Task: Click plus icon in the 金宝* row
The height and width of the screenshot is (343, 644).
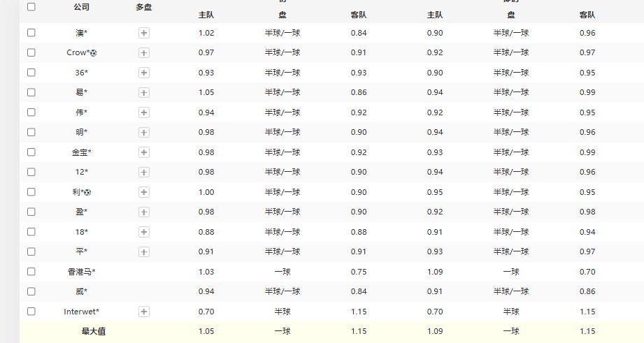Action: (143, 152)
